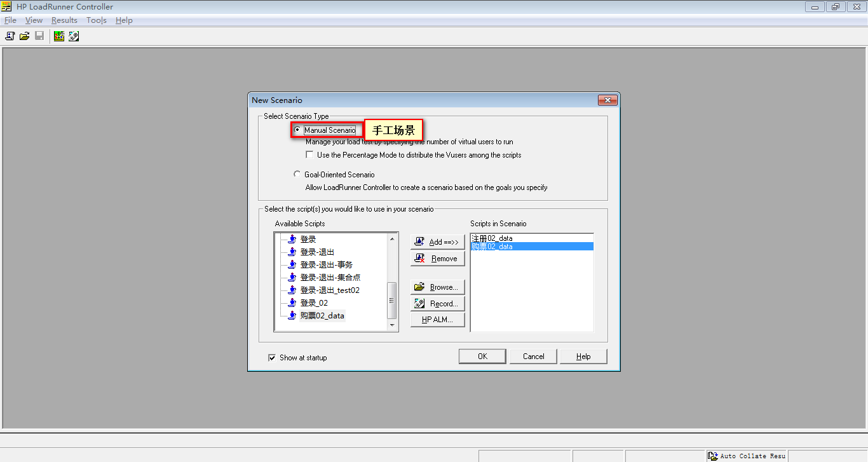
Task: Select the 登录 script in Available Scripts
Action: click(x=308, y=239)
